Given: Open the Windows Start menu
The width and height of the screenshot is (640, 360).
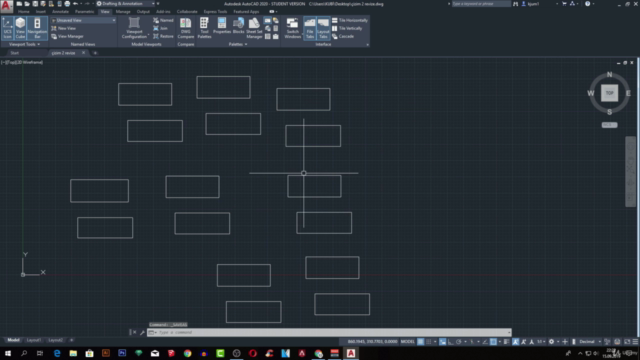Looking at the screenshot, I should click(8, 353).
